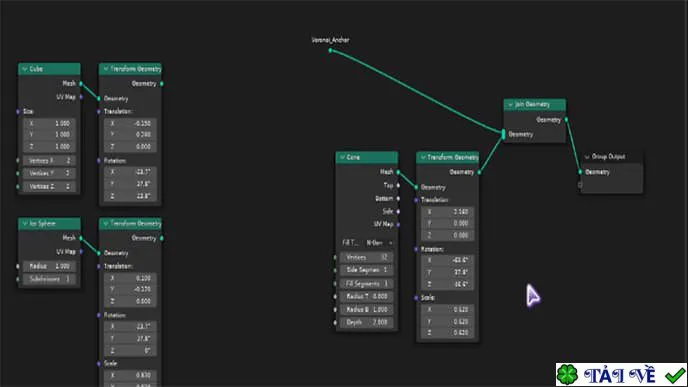Collapse the Cube node with its chevron
Viewport: 688px width, 387px height.
[25, 69]
